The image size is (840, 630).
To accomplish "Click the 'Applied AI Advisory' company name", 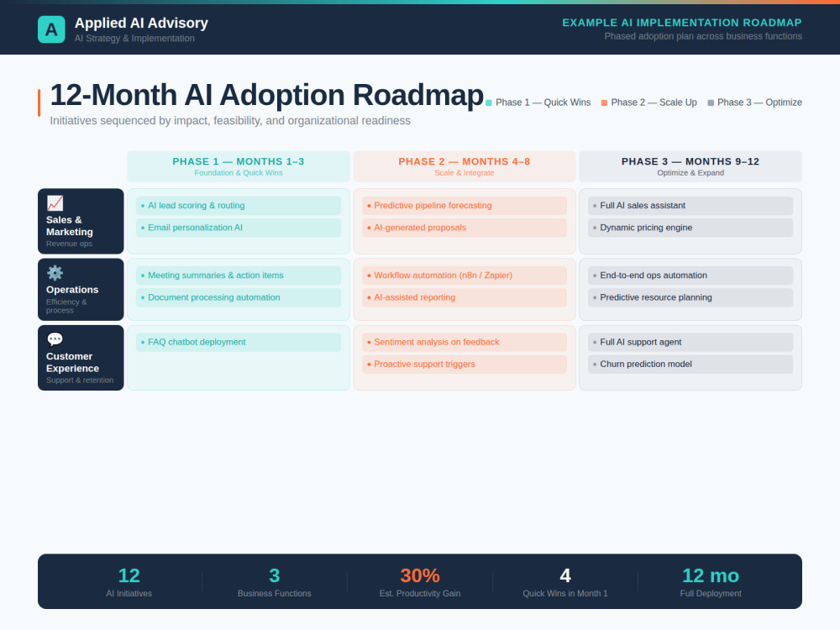I will point(141,23).
